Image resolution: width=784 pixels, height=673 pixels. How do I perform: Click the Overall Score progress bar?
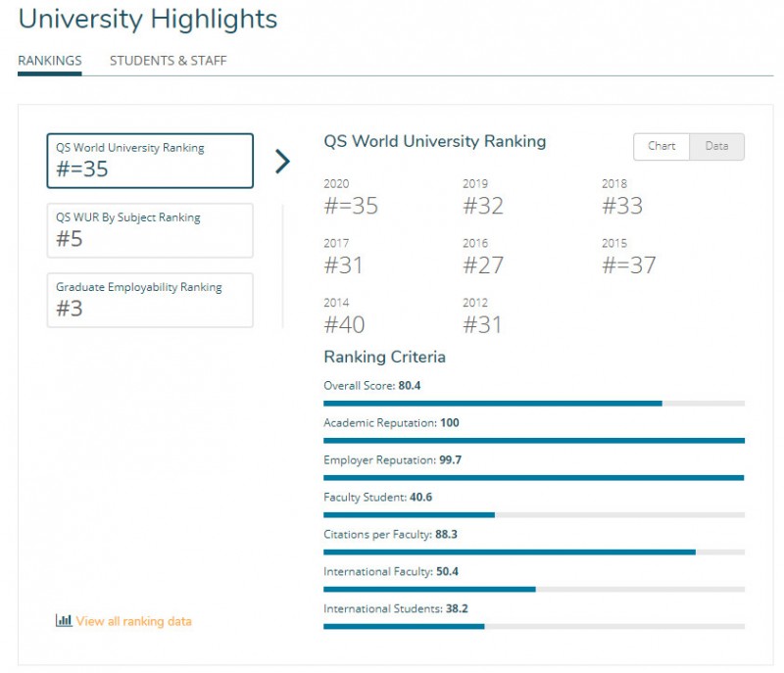[x=534, y=404]
